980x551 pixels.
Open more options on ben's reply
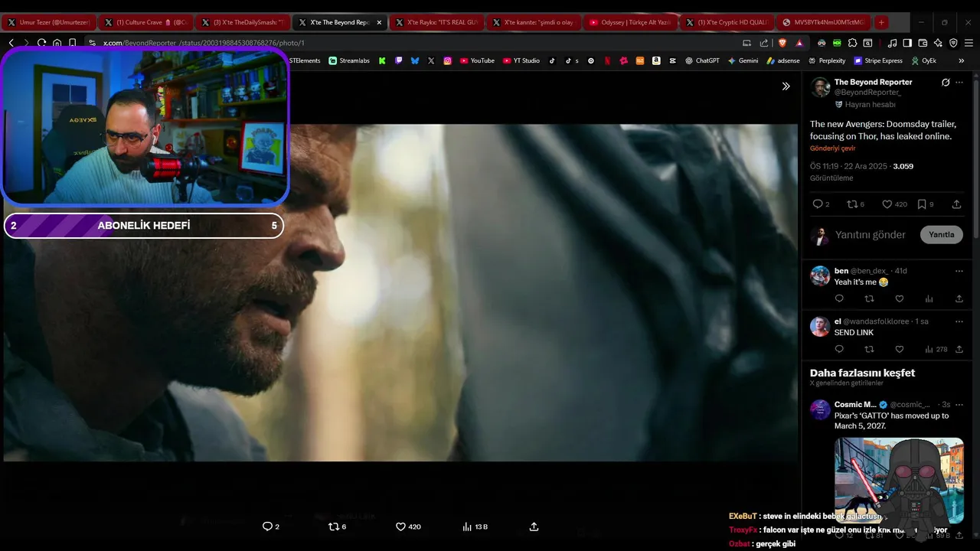959,271
